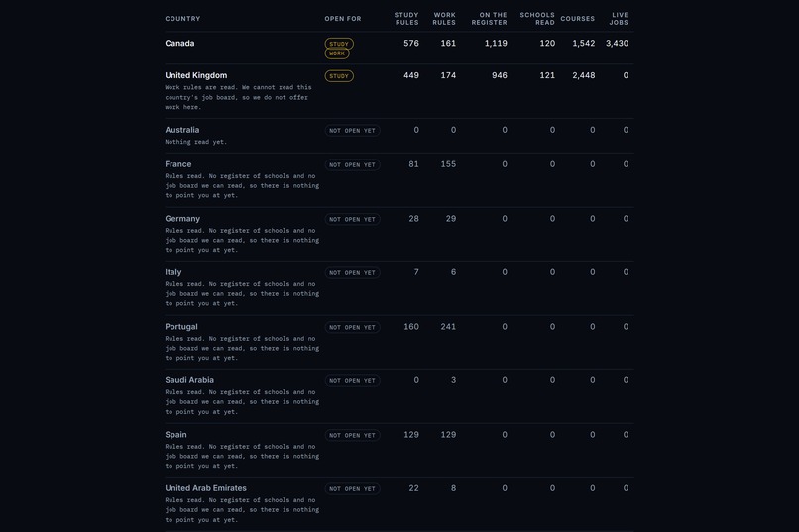Click United Arab Emirates study rules value 22
Screen dimensions: 799x532
pos(413,488)
